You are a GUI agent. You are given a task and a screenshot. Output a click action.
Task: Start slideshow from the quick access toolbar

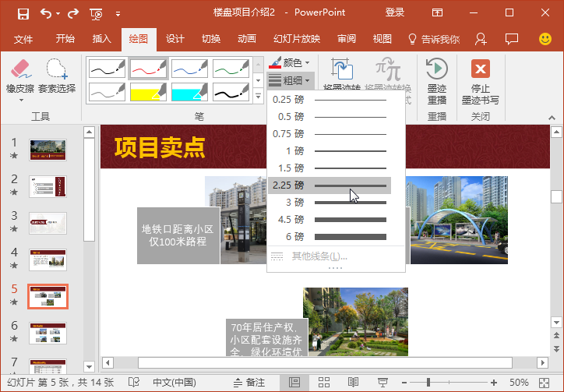click(96, 14)
